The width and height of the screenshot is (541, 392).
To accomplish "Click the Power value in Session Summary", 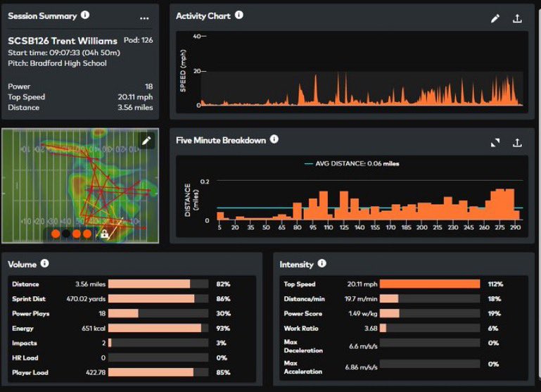I will coord(148,87).
